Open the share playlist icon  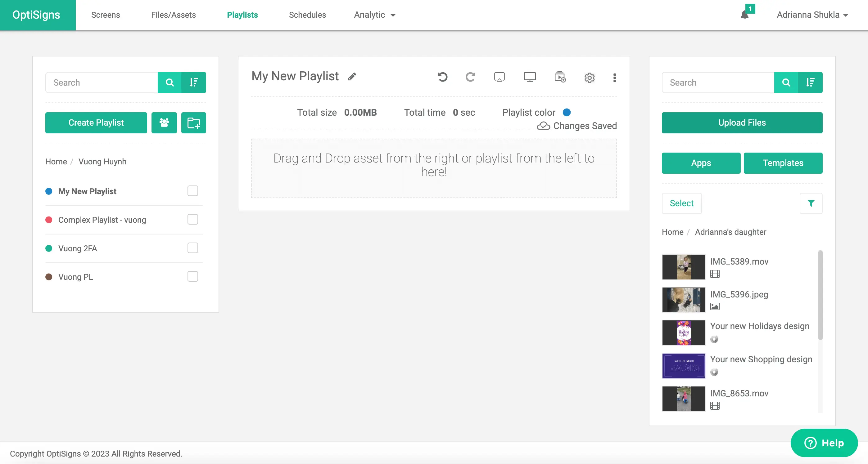[164, 123]
